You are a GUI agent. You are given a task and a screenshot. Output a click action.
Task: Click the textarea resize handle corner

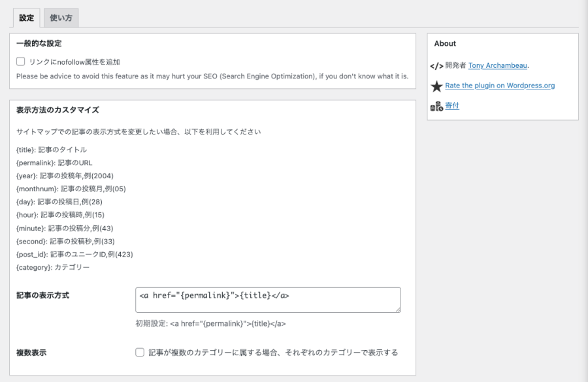[x=398, y=310]
